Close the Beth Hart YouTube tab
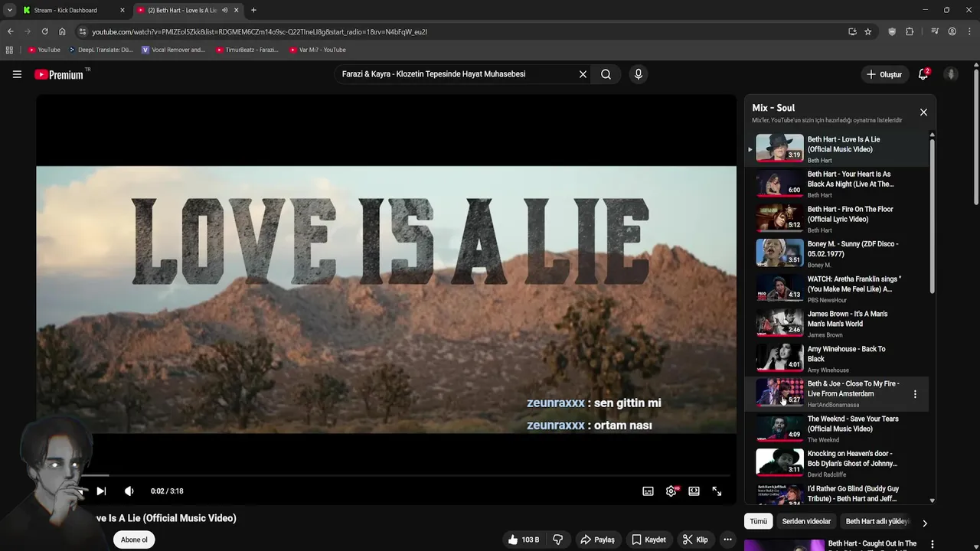Screen dimensions: 980x551 click(x=236, y=10)
